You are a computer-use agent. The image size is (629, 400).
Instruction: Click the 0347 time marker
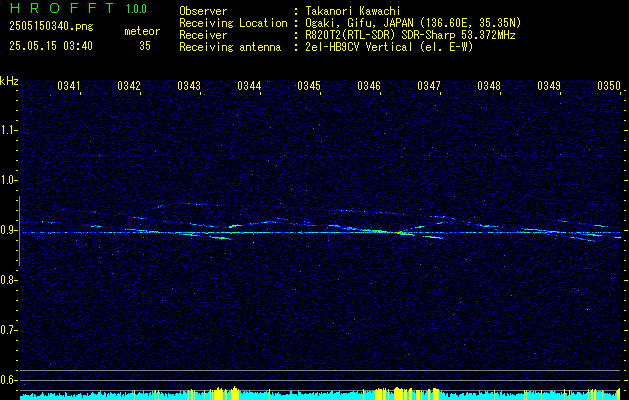tap(429, 86)
